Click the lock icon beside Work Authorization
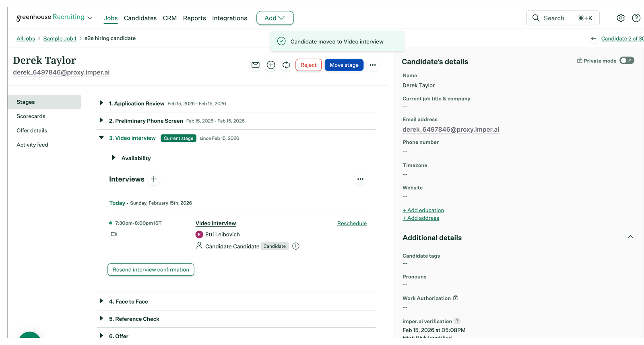644x345 pixels. [x=456, y=298]
